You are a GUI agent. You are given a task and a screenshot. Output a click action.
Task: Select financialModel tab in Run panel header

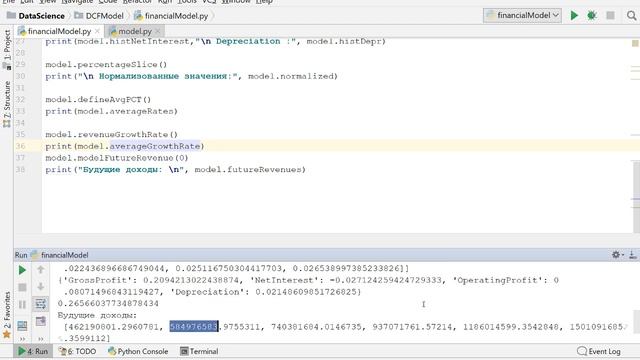pyautogui.click(x=60, y=255)
